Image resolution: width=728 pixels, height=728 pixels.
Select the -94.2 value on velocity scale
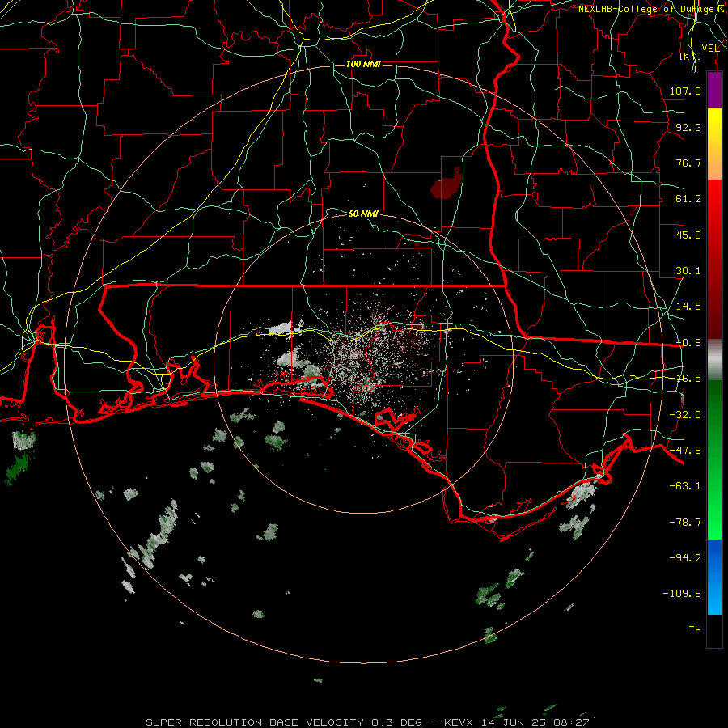click(x=685, y=557)
